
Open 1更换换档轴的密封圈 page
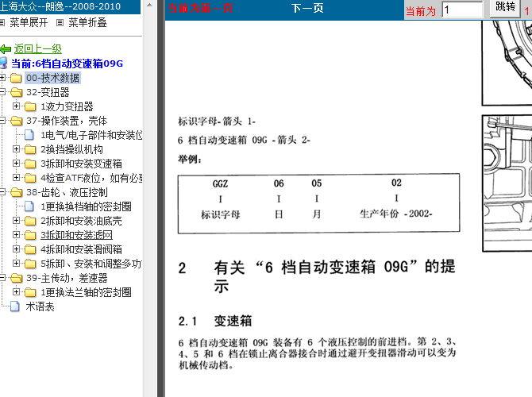86,206
